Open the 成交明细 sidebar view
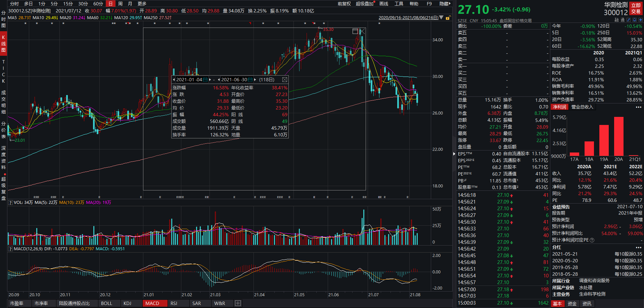The image size is (644, 308). pos(3,102)
